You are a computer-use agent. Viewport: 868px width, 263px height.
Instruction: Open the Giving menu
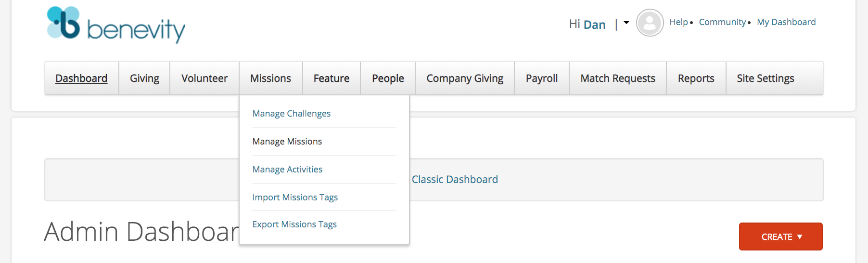point(144,78)
